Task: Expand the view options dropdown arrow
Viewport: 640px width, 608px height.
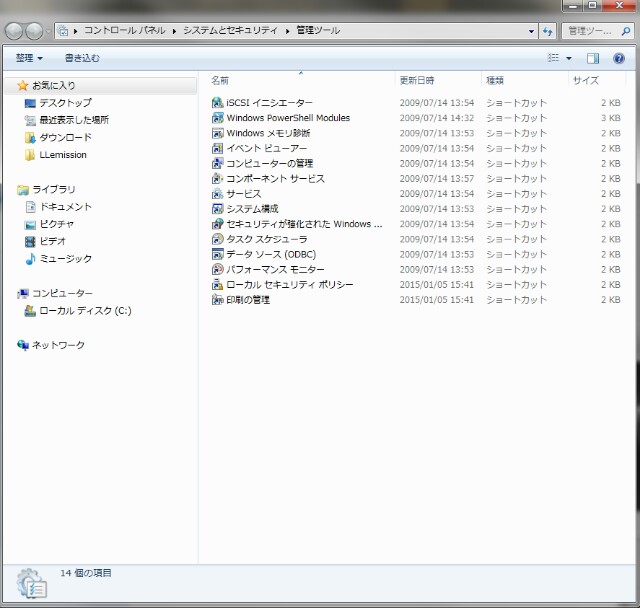Action: coord(569,58)
